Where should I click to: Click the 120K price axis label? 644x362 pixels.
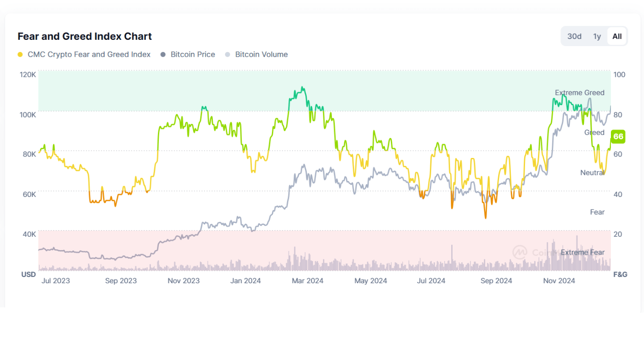[x=28, y=74]
